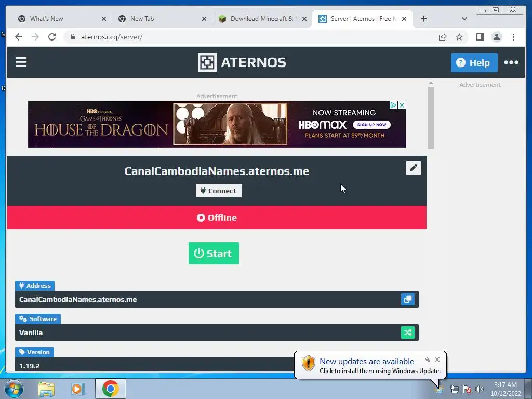Image resolution: width=532 pixels, height=399 pixels.
Task: Open the AdChoices icon on the banner ad
Action: (393, 105)
